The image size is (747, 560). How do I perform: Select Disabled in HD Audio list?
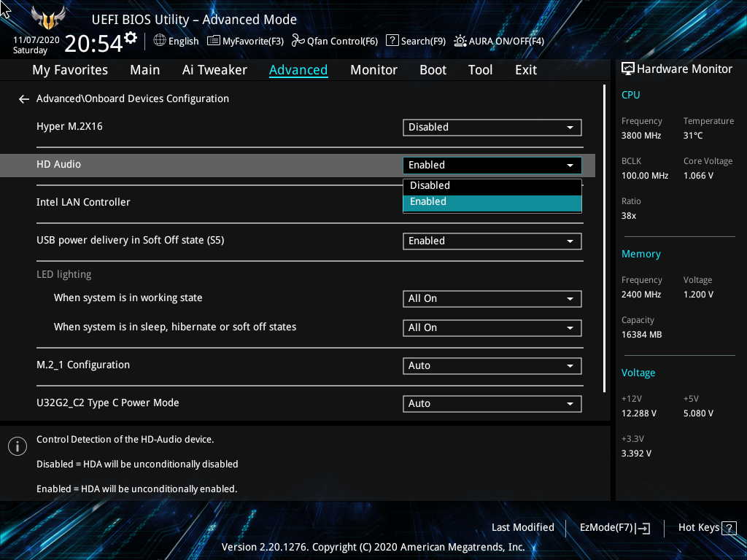point(492,186)
